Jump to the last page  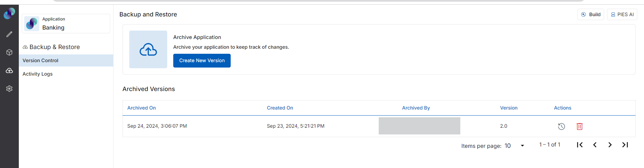coord(625,145)
